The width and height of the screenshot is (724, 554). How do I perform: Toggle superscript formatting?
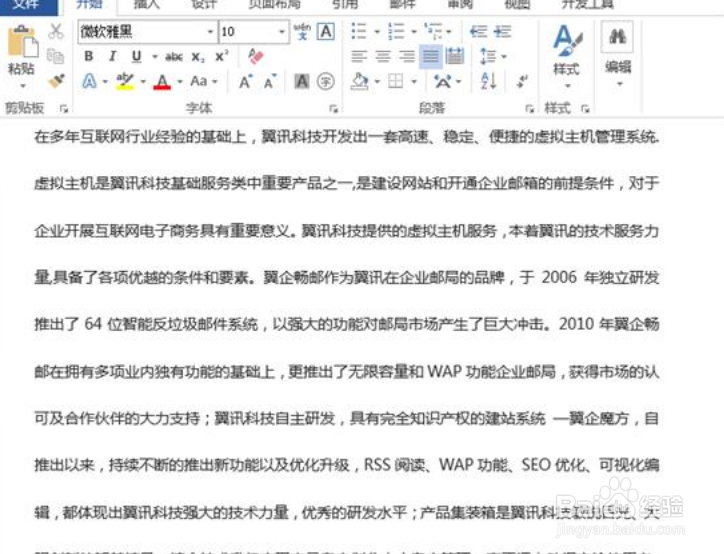[222, 56]
